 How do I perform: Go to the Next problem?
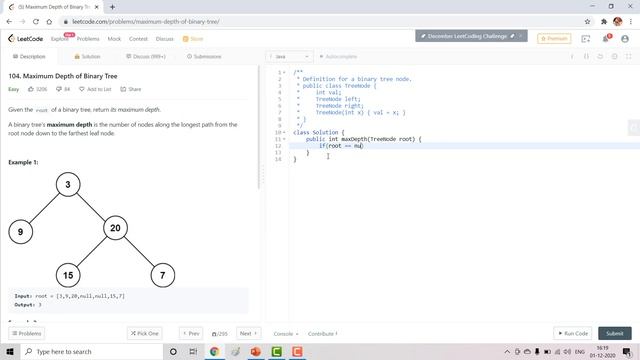pos(248,333)
